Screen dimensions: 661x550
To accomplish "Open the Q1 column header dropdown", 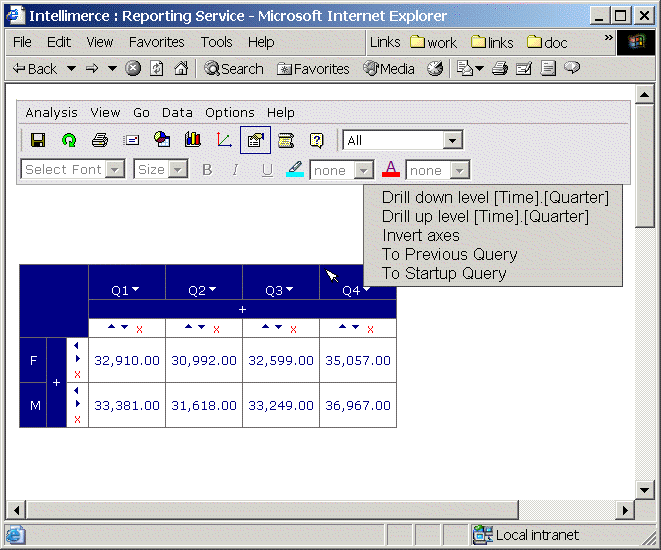I will click(135, 289).
